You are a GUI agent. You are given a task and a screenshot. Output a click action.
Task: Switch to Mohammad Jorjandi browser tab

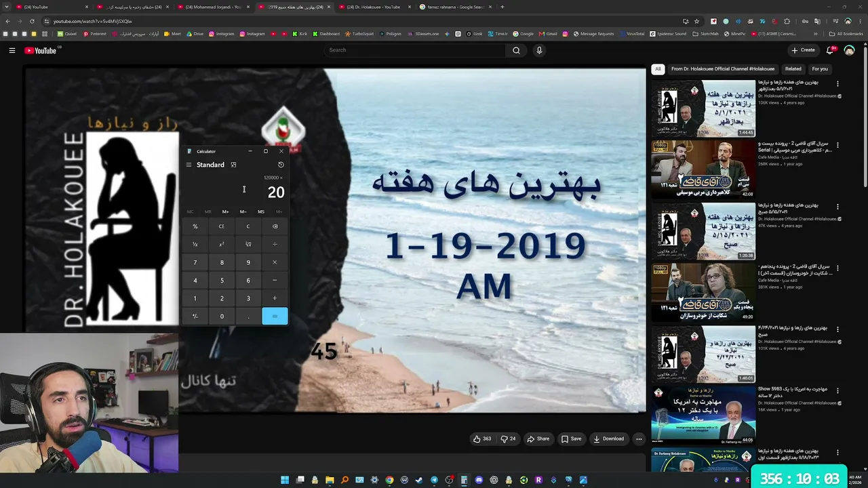click(214, 7)
